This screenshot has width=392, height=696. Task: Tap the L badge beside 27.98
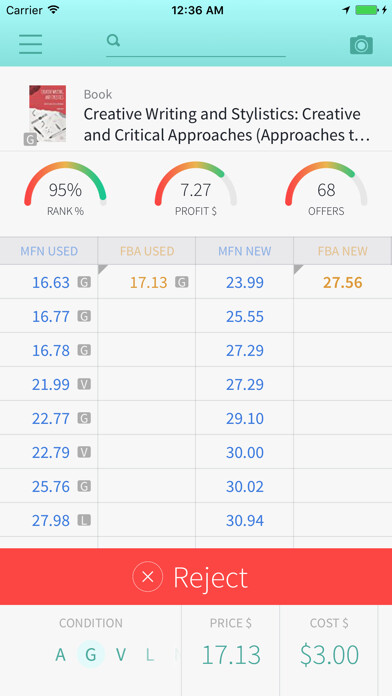coord(84,520)
